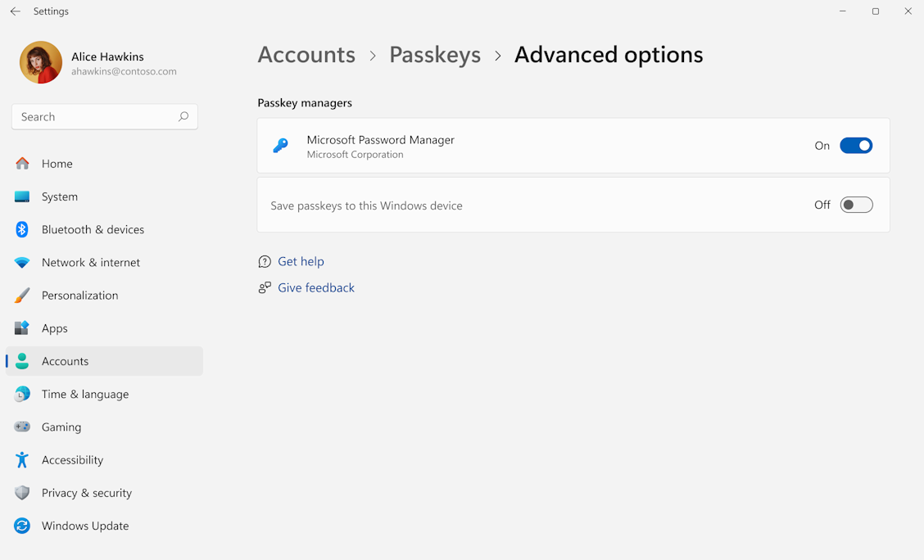Open Bluetooth & devices settings
The image size is (924, 560).
point(22,229)
